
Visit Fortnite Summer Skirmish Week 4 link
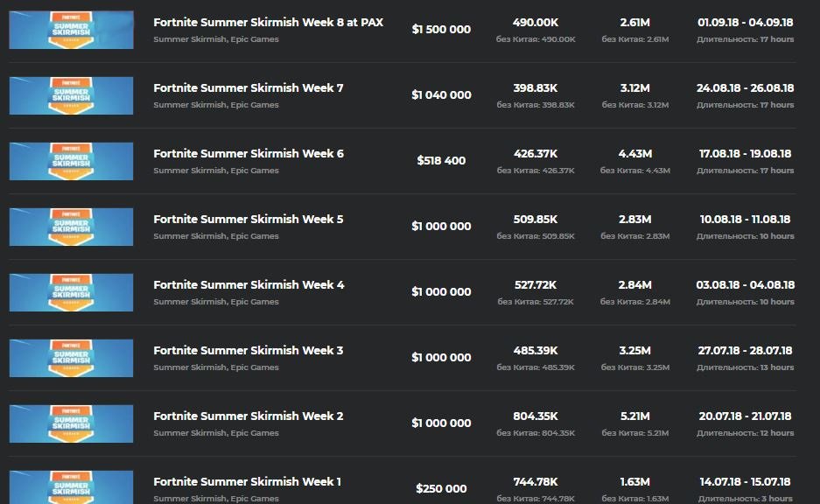[x=249, y=284]
